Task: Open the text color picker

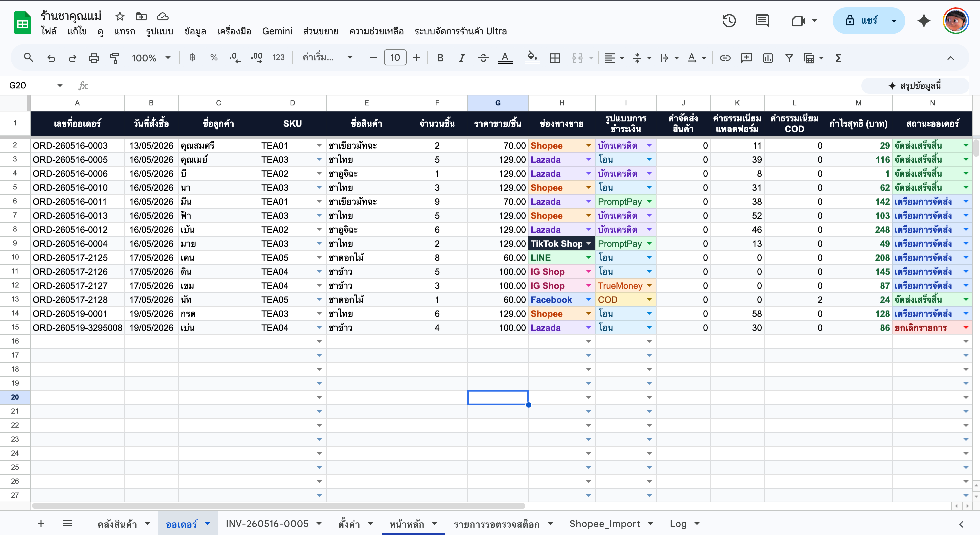Action: pyautogui.click(x=505, y=58)
